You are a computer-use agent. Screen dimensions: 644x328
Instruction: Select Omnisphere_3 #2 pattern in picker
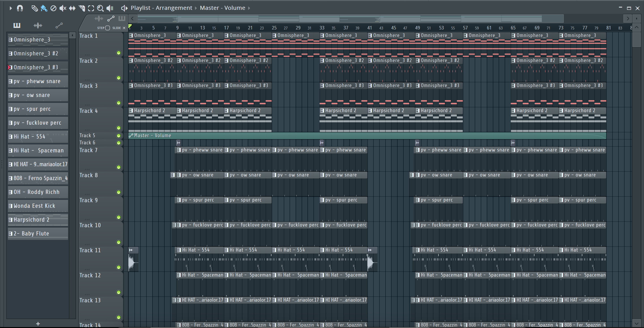click(x=38, y=53)
